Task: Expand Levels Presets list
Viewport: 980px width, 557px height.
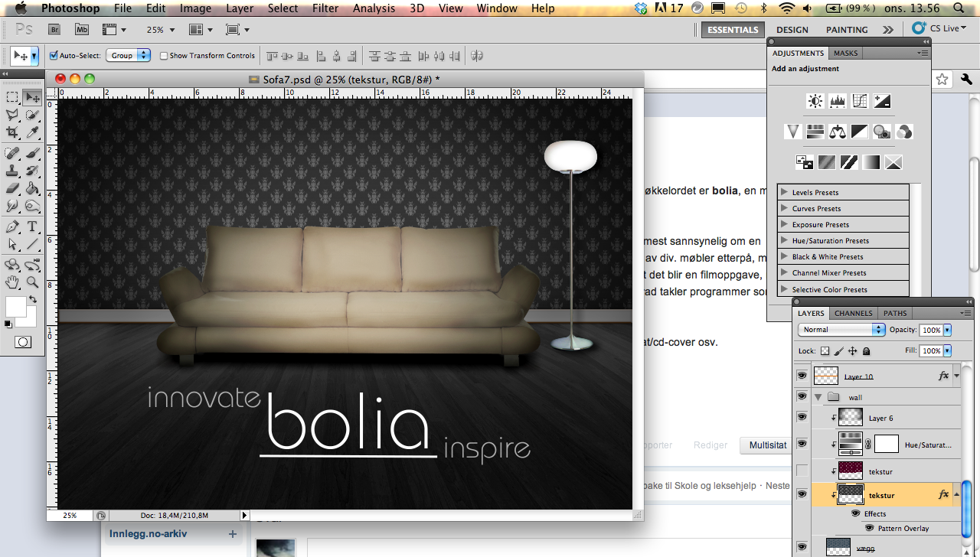Action: pos(784,192)
